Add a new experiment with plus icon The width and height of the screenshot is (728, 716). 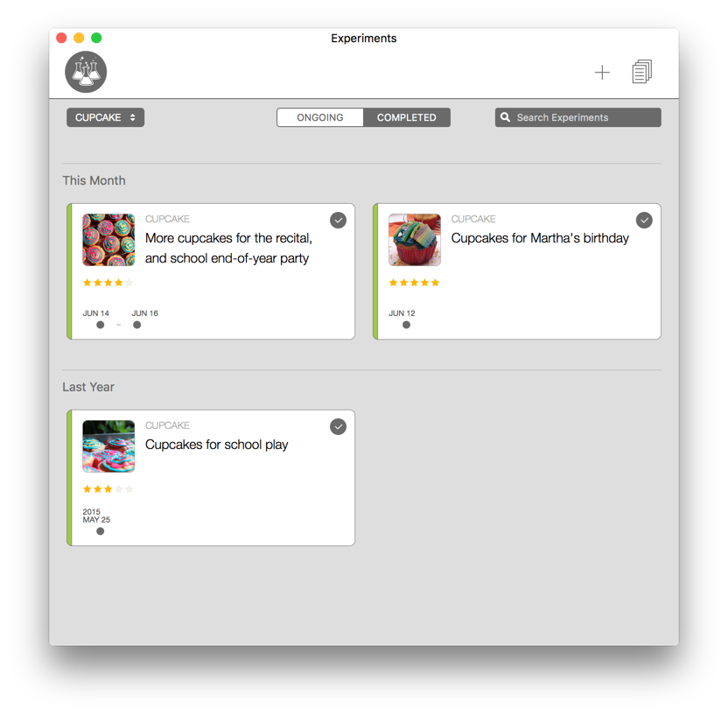[x=602, y=73]
